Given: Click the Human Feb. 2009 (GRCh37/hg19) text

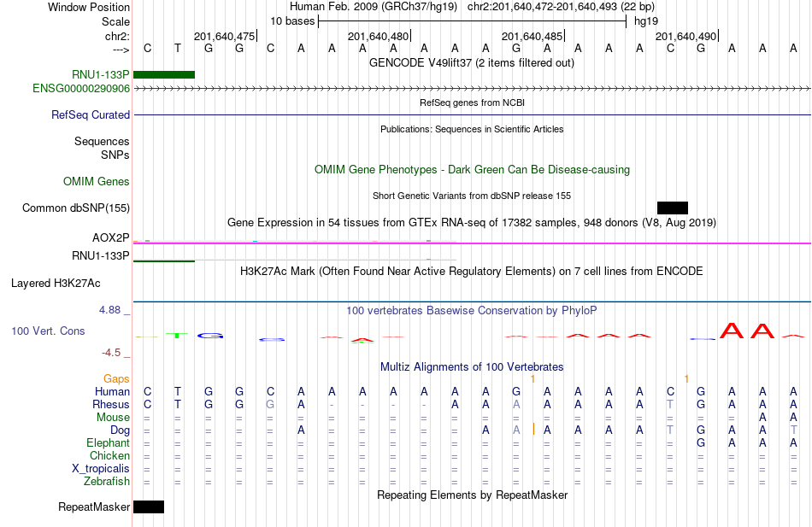Looking at the screenshot, I should (374, 7).
